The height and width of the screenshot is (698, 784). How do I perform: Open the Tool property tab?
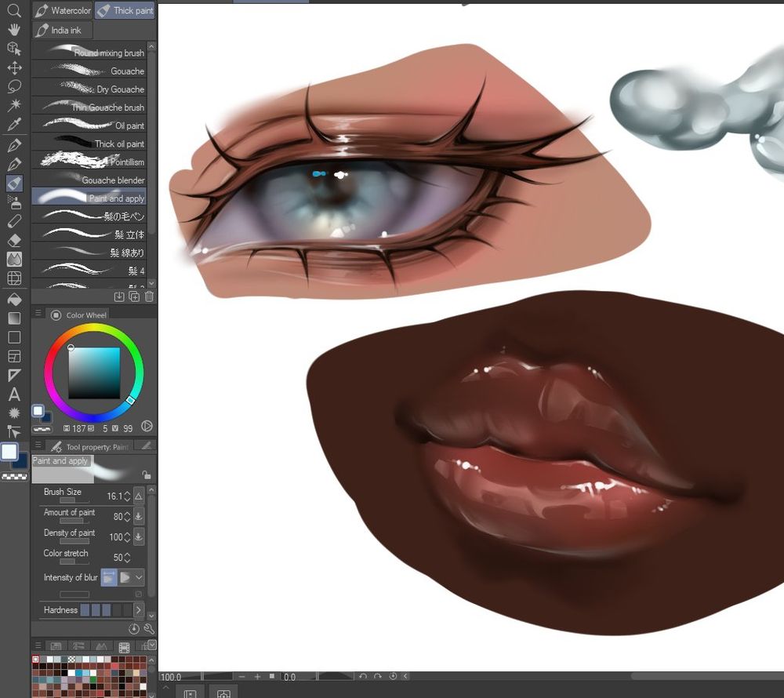coord(90,446)
